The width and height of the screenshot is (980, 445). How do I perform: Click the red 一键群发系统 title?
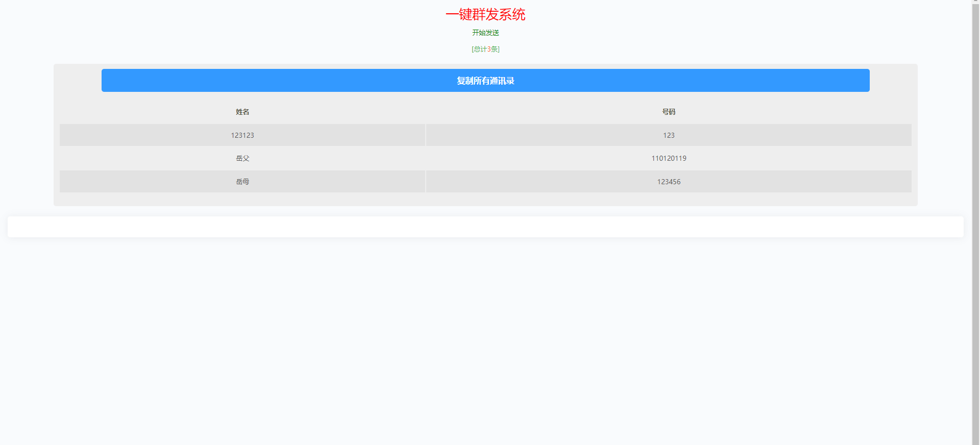[x=485, y=14]
